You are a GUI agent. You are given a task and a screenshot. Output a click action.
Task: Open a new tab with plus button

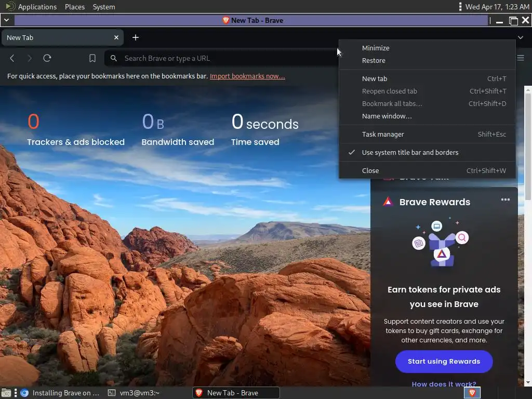[136, 37]
